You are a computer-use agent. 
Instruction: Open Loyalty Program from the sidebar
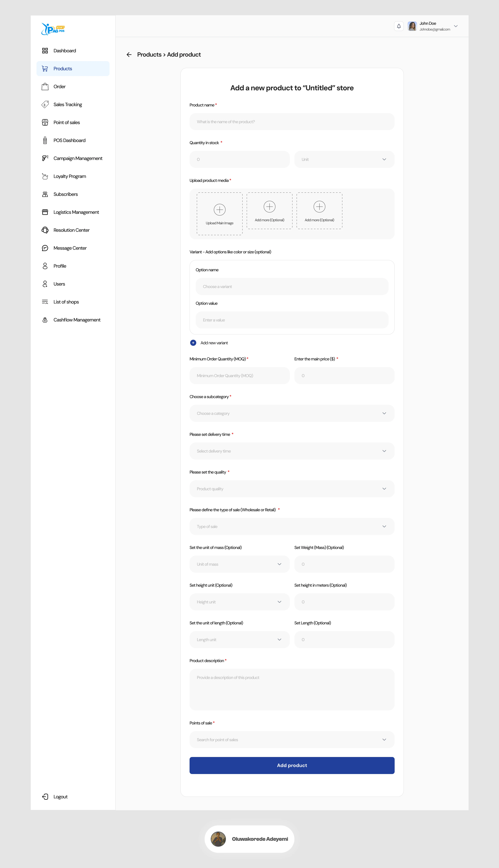[x=73, y=176]
